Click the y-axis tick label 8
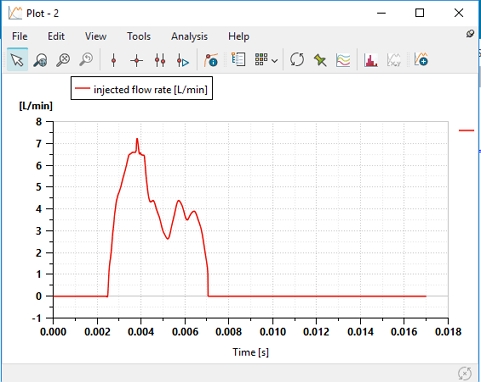This screenshot has height=382, width=481. coord(39,122)
